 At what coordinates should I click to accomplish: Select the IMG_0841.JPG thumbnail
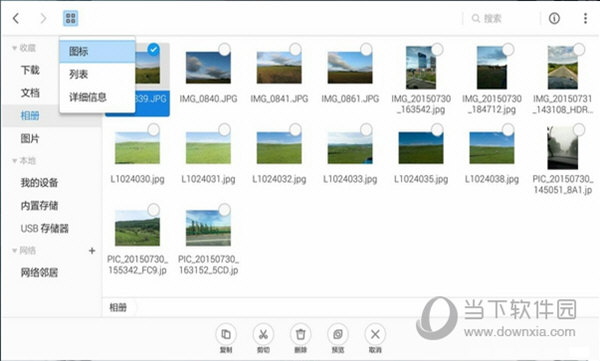click(x=279, y=68)
